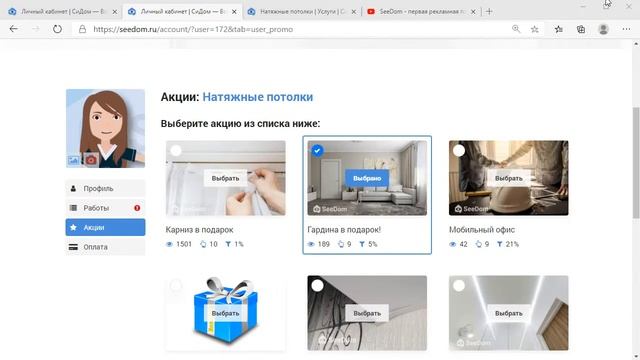This screenshot has height=360, width=640.
Task: Click funnel icon under Мобильный офис
Action: [500, 244]
